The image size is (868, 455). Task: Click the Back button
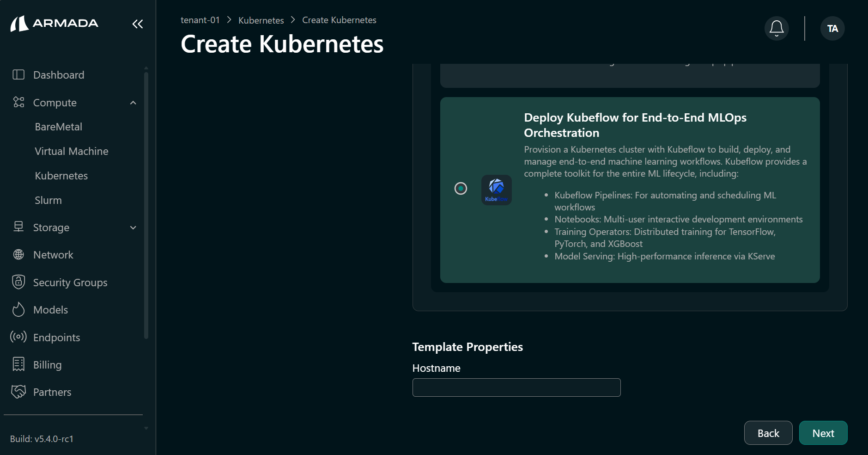pos(768,433)
